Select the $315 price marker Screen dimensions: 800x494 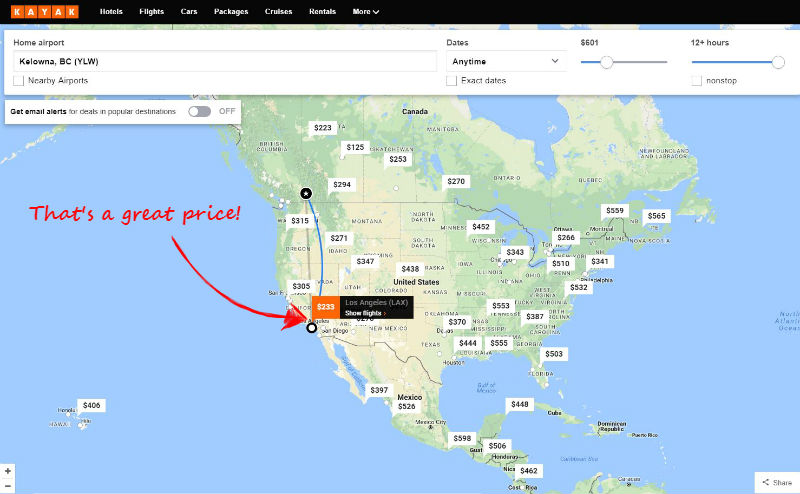point(300,220)
